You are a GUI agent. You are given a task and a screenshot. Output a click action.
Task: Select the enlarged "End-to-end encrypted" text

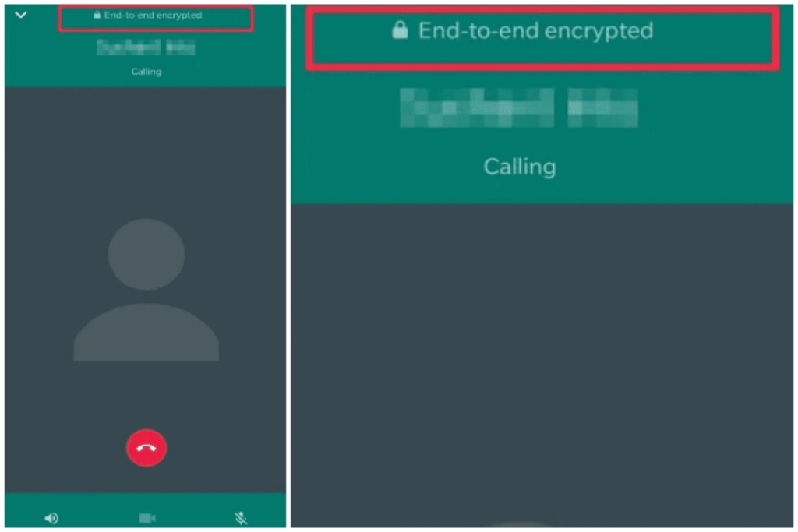[x=535, y=31]
